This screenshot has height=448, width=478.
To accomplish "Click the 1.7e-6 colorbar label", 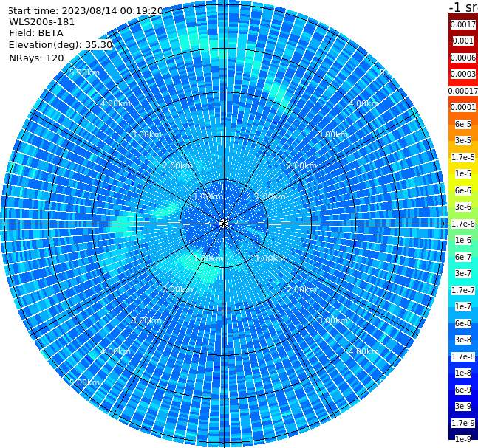I will [x=463, y=224].
